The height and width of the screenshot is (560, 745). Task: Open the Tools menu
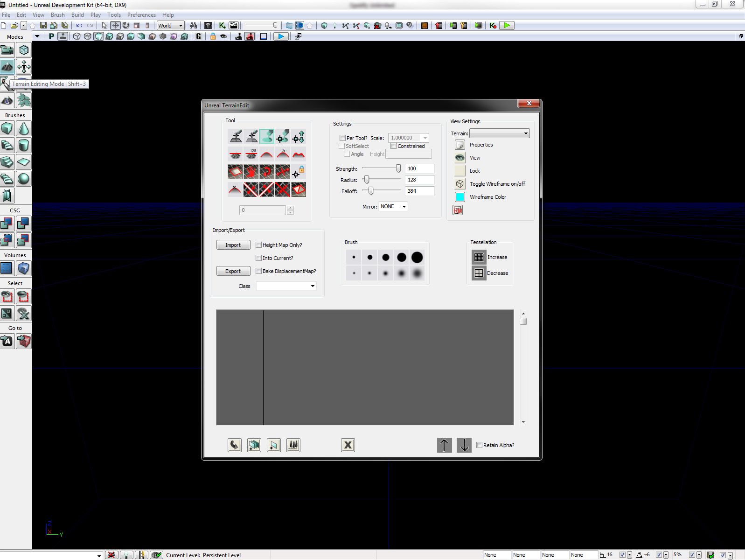click(x=114, y=15)
